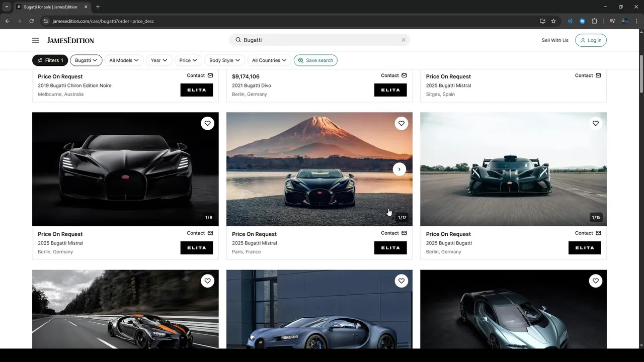Close the Bugatti for sale tab
Screen dimensions: 644x362
click(x=86, y=7)
